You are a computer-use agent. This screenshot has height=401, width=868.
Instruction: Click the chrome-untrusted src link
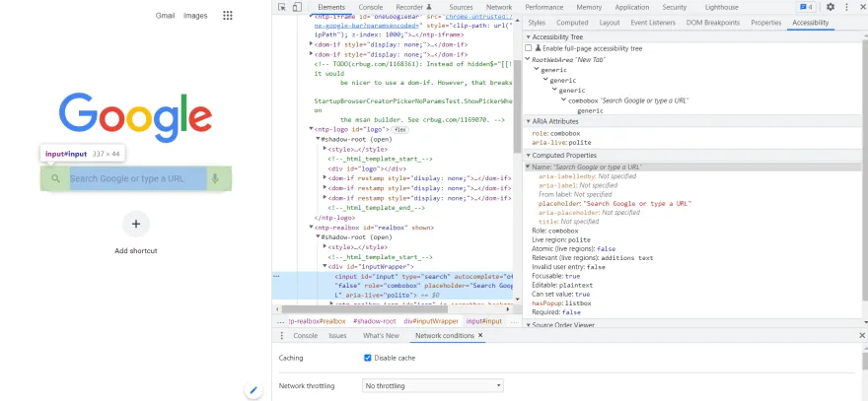pyautogui.click(x=479, y=16)
